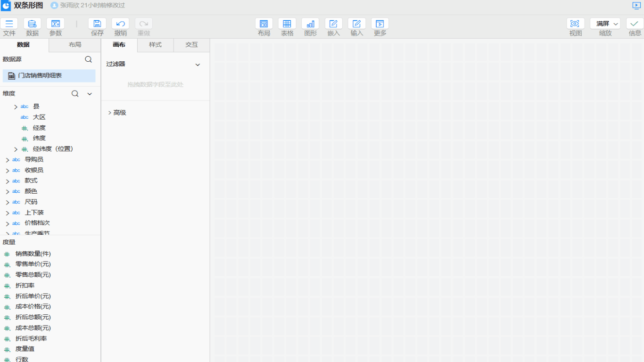
Task: Click the 撤销 (Undo) icon
Action: (x=120, y=24)
